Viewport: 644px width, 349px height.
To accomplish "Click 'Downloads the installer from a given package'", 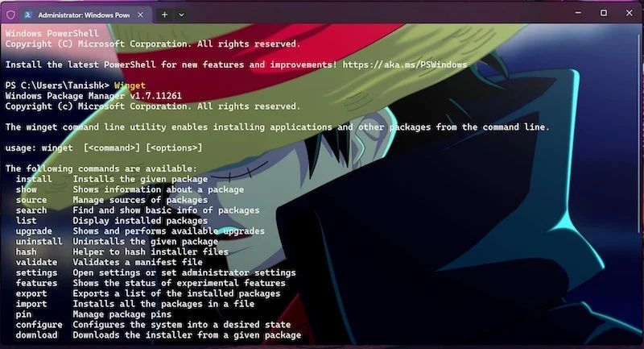I will pyautogui.click(x=187, y=335).
